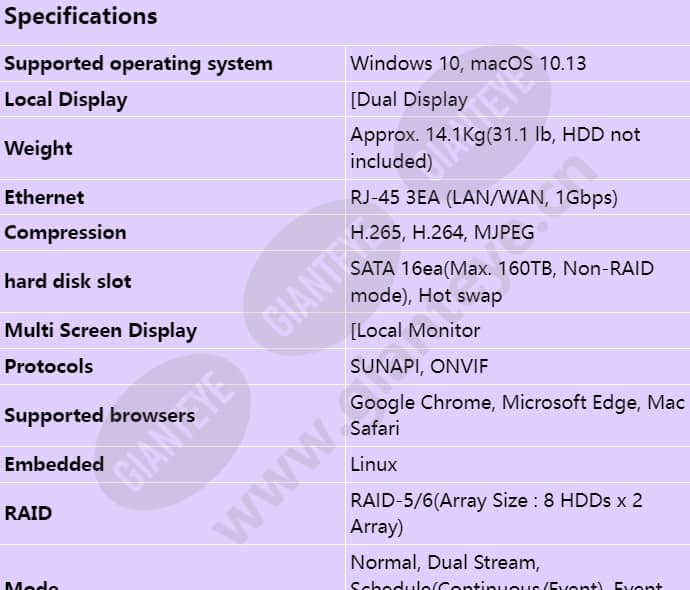Select the Protocols row label
The height and width of the screenshot is (590, 690).
(48, 366)
